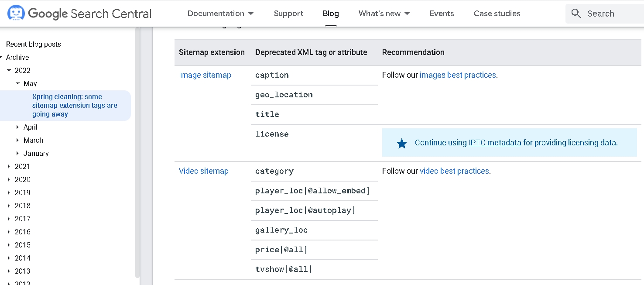Follow the images best practices link
Screen dimensions: 644x285
pos(457,75)
